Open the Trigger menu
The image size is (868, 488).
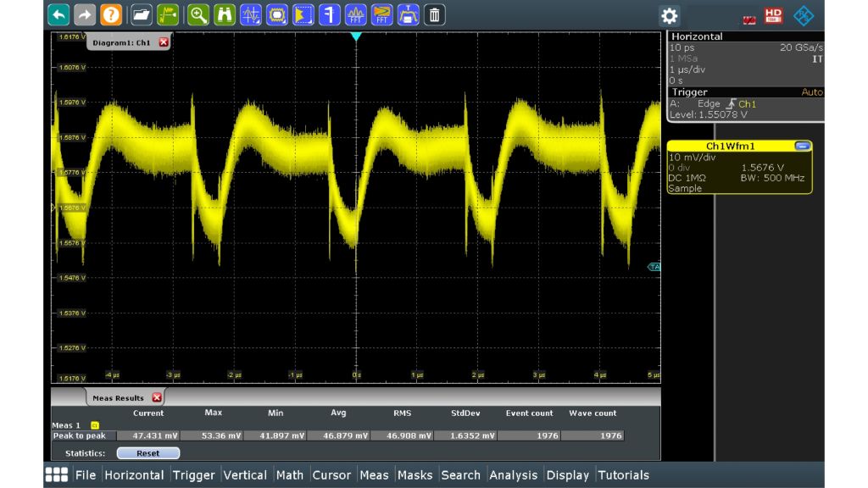click(194, 475)
